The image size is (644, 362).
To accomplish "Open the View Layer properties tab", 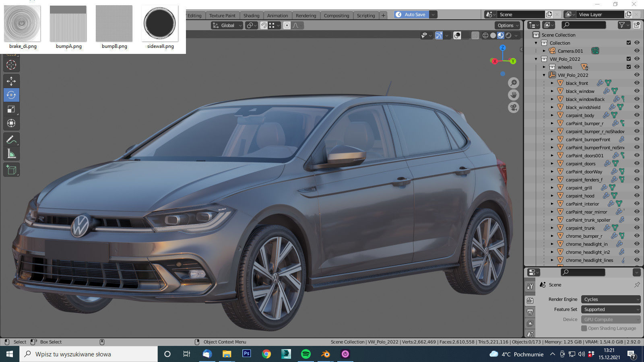I will [x=530, y=323].
